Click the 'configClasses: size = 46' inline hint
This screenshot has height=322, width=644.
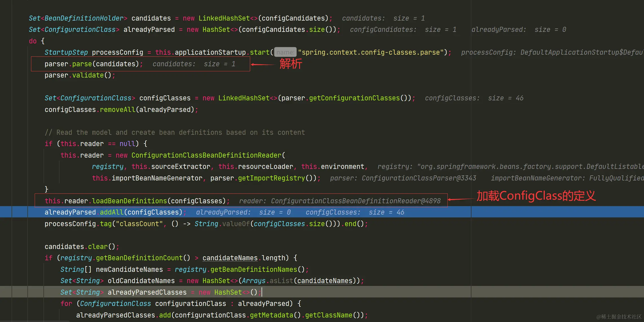[x=474, y=98]
